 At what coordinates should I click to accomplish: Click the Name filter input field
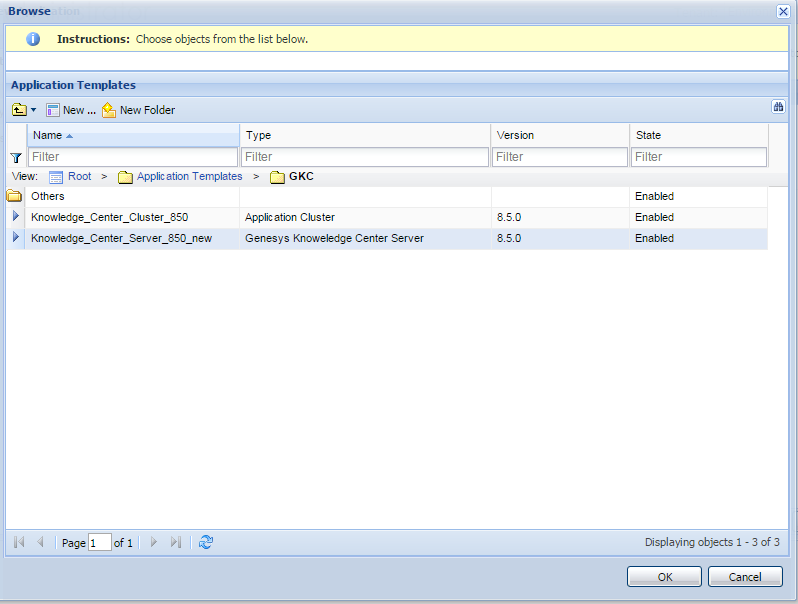point(133,157)
